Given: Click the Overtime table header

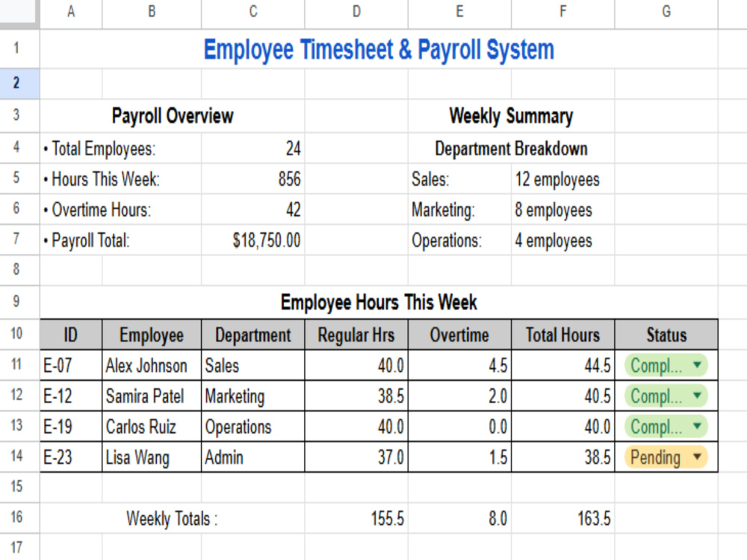Looking at the screenshot, I should (459, 335).
